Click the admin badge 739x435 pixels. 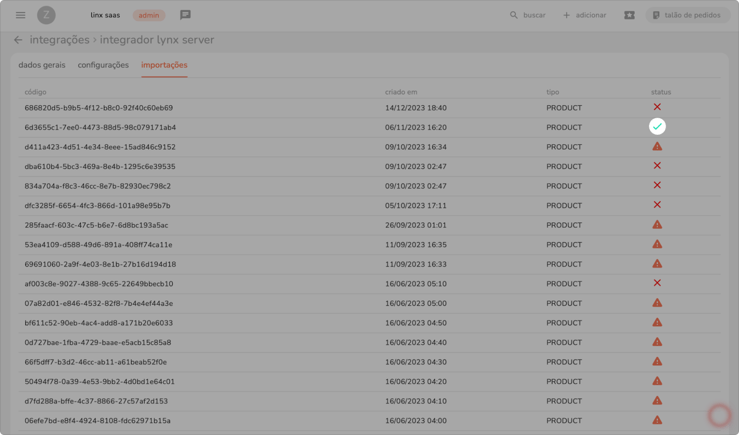[148, 15]
